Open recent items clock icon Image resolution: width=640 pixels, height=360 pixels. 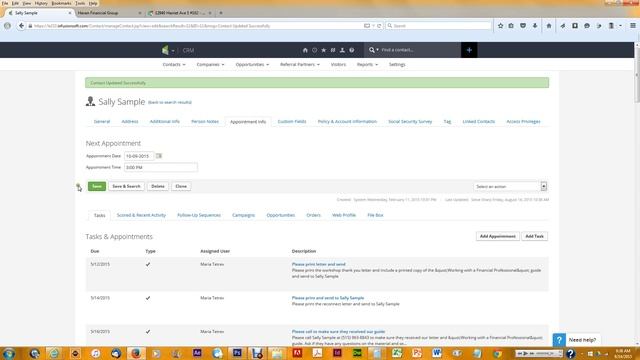point(314,50)
